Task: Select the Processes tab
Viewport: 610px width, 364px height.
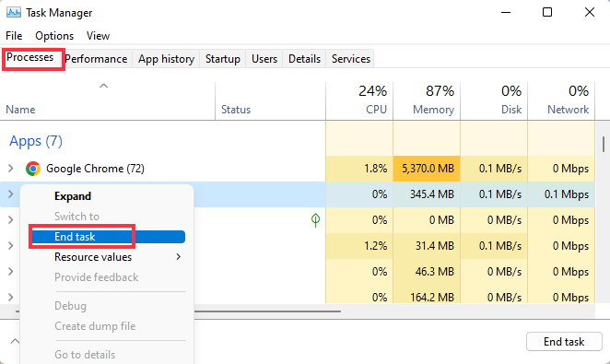Action: point(30,57)
